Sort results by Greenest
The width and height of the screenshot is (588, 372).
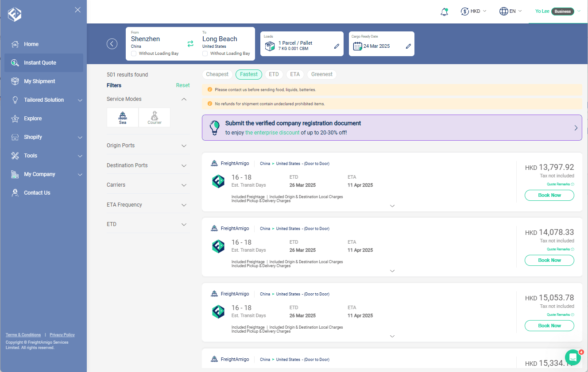click(x=322, y=74)
